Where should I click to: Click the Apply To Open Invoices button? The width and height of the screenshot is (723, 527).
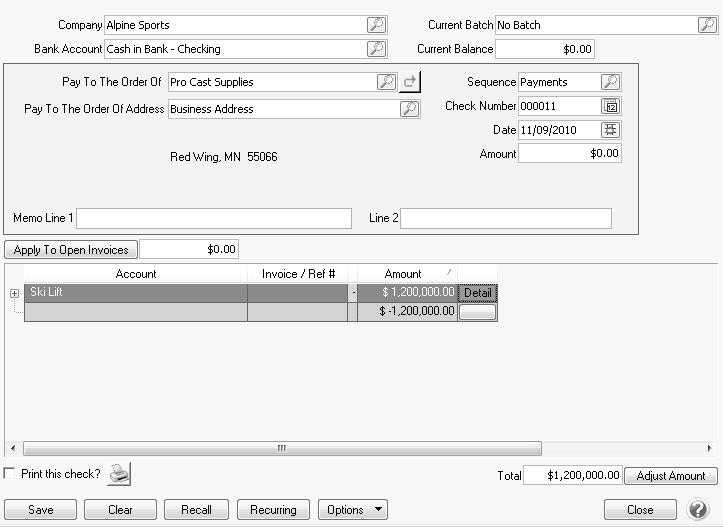[x=71, y=250]
